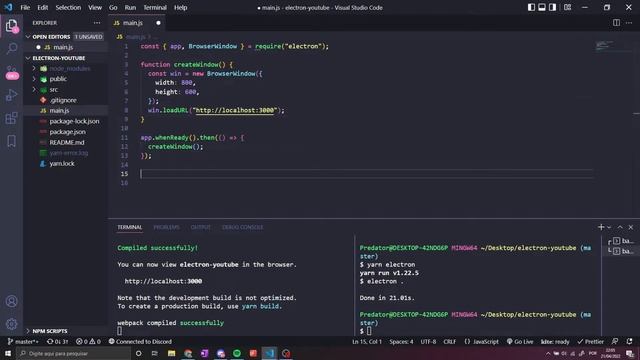Image resolution: width=640 pixels, height=360 pixels.
Task: Open the Go menu
Action: (113, 7)
